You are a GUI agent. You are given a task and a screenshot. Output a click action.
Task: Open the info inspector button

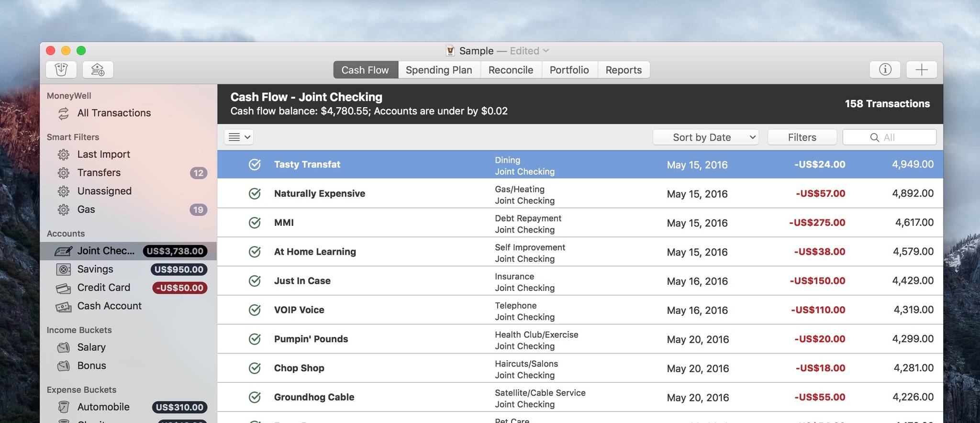885,70
